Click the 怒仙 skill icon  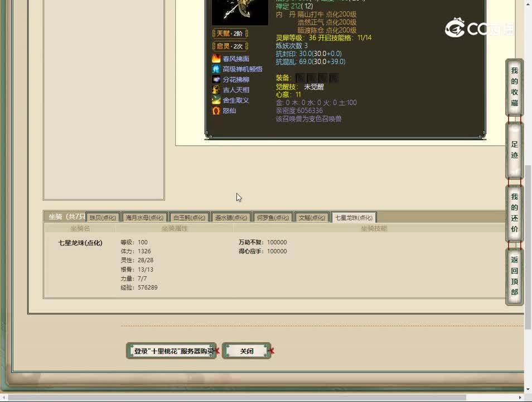[216, 111]
